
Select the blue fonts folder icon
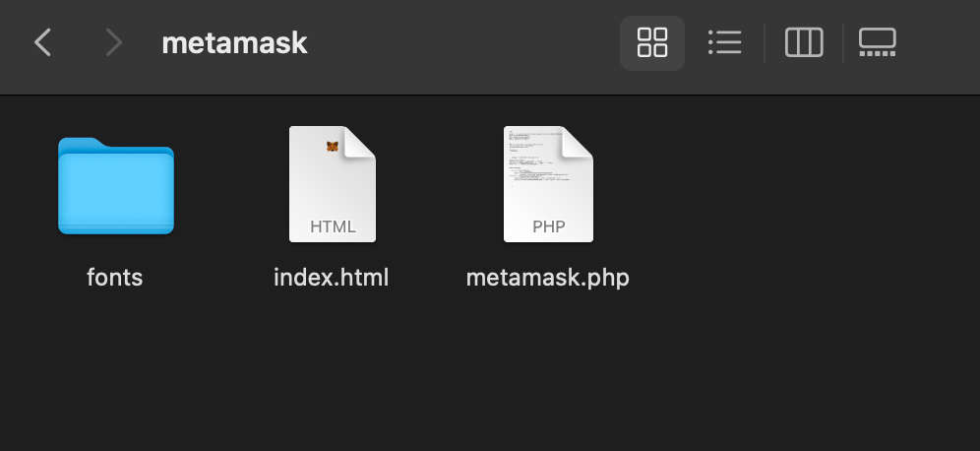115,186
